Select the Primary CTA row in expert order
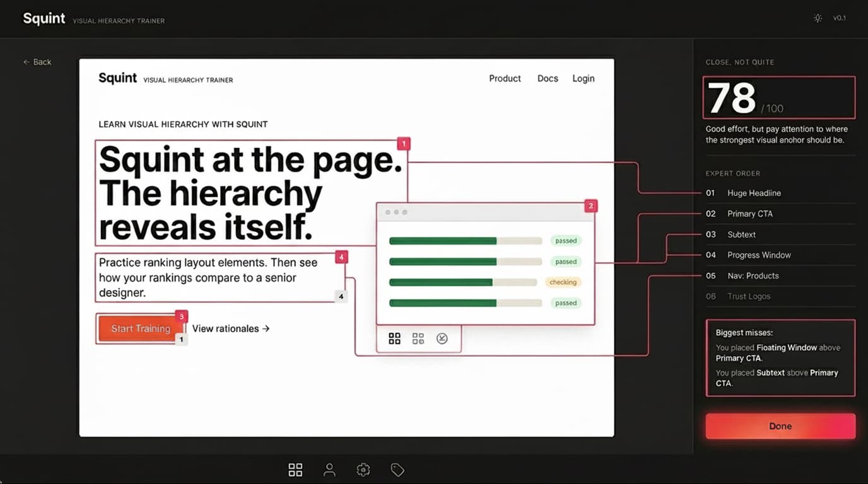 point(780,214)
